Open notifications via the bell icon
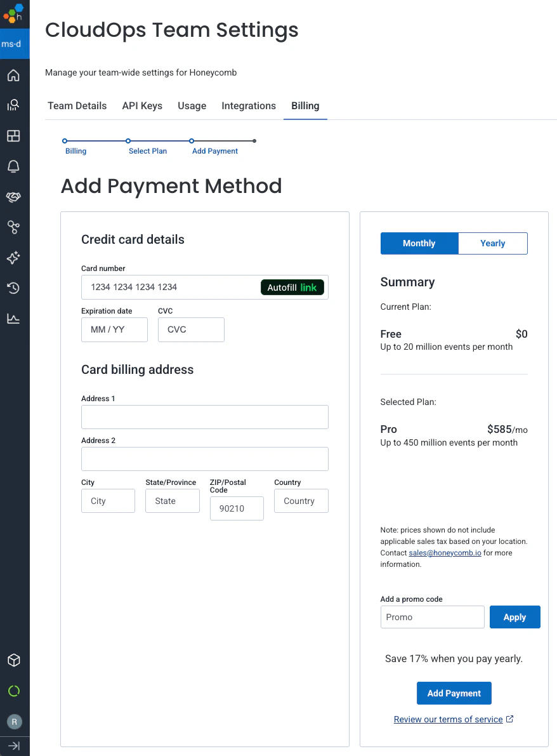The image size is (557, 756). [14, 166]
